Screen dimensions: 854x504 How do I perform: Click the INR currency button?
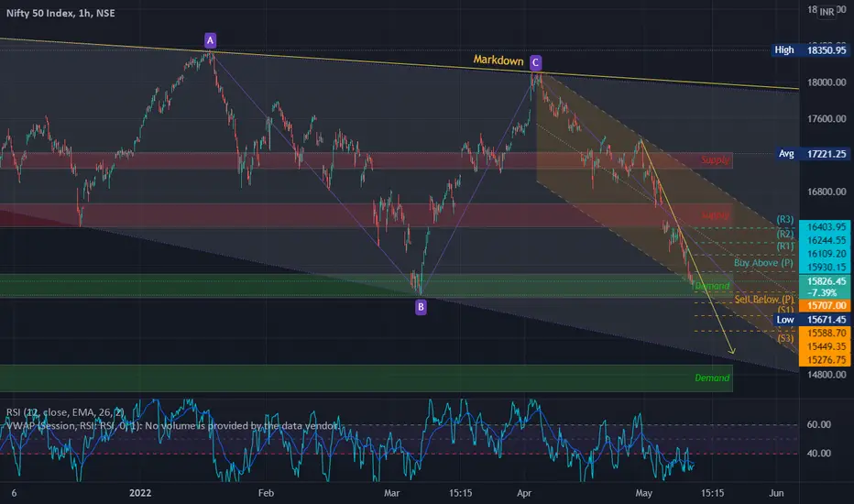(x=827, y=11)
